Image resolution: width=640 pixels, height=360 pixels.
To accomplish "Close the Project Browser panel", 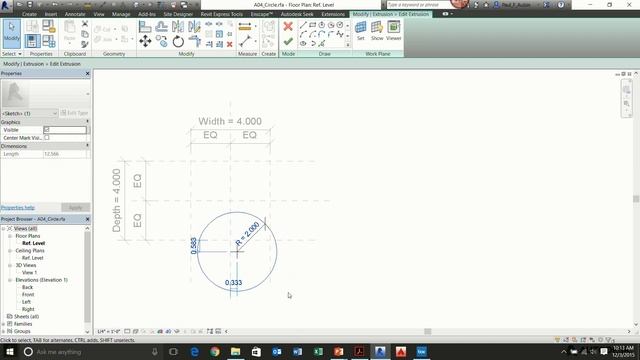I will pos(87,219).
